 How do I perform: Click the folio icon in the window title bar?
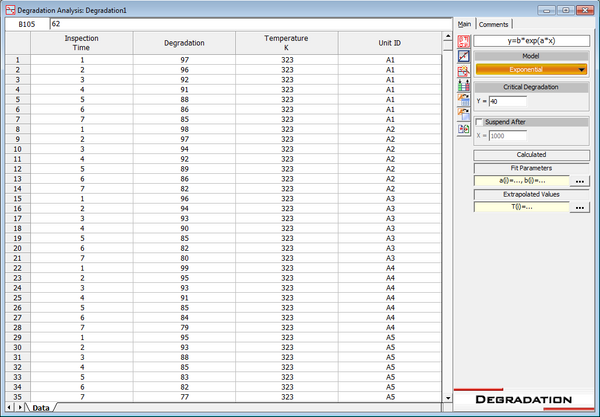[9, 8]
